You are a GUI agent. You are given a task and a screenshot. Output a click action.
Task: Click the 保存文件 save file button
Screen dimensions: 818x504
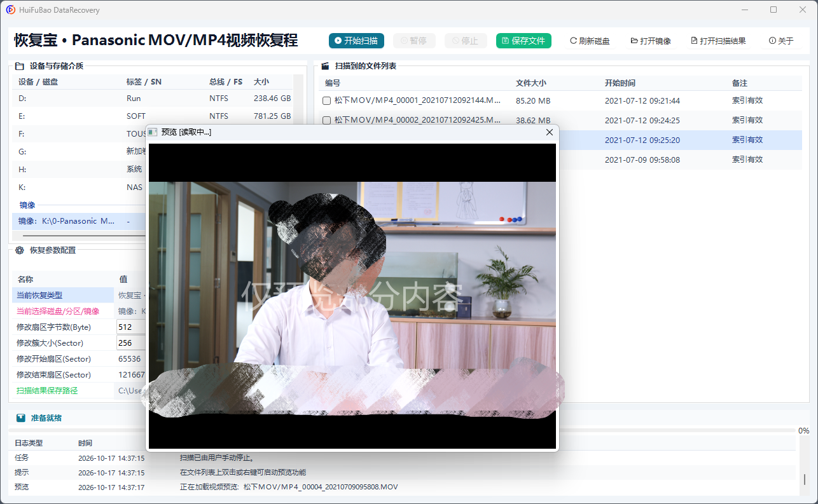point(523,41)
